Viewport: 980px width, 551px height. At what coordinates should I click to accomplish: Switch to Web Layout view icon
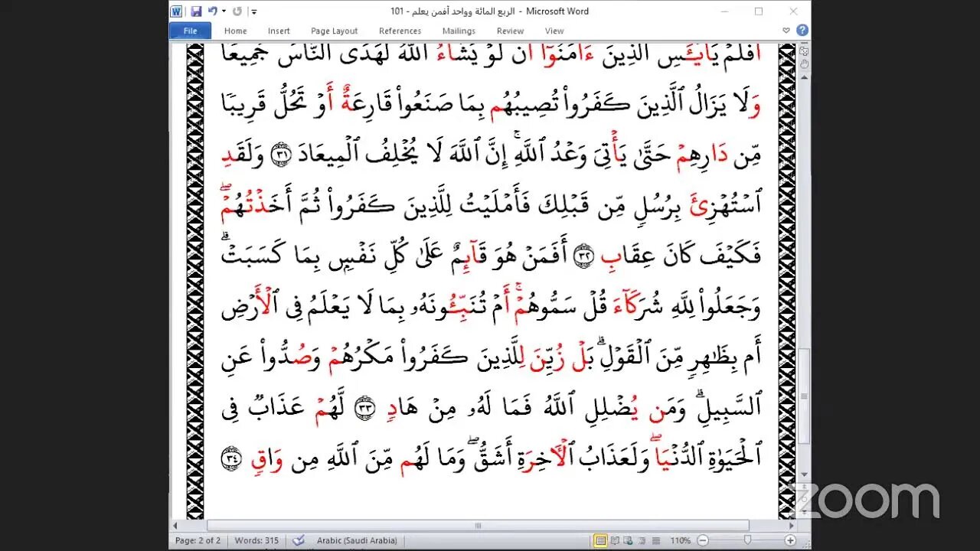pyautogui.click(x=629, y=540)
